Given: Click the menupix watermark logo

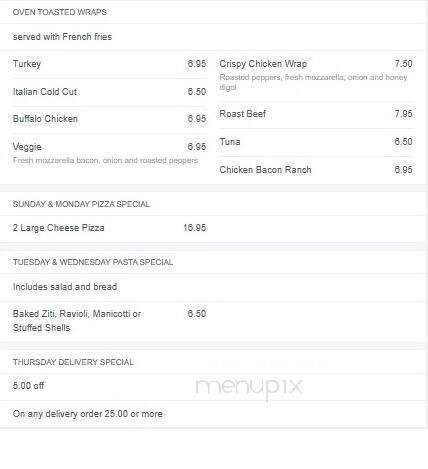Looking at the screenshot, I should pos(249,388).
